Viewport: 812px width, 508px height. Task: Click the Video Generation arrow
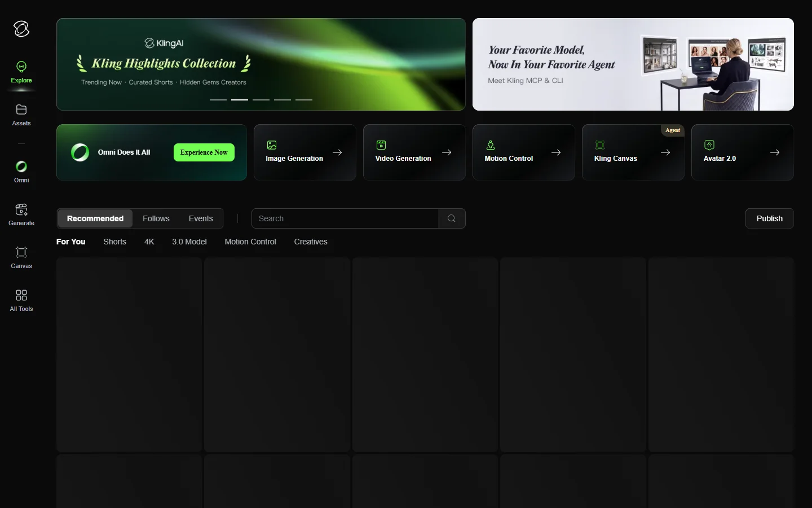click(x=447, y=152)
